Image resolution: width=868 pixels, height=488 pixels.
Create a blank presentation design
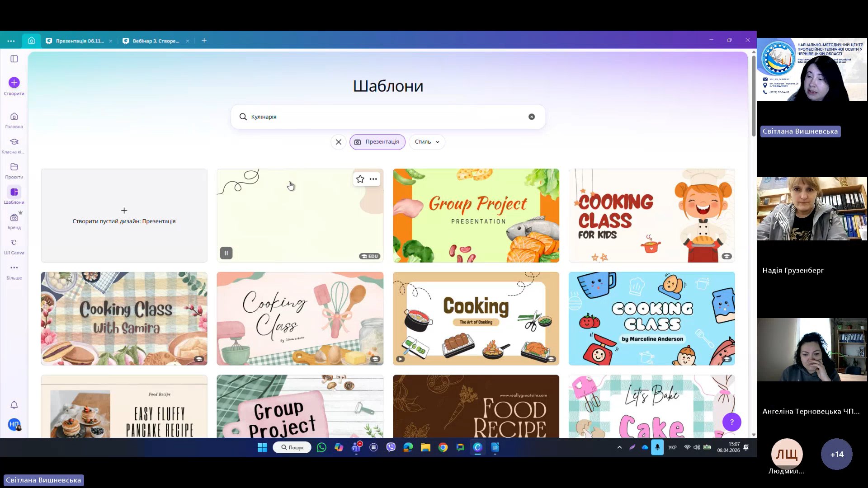coord(124,216)
